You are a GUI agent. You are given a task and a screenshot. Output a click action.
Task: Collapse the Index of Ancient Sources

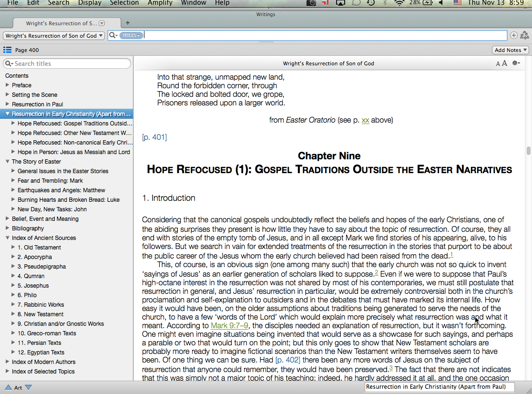8,238
